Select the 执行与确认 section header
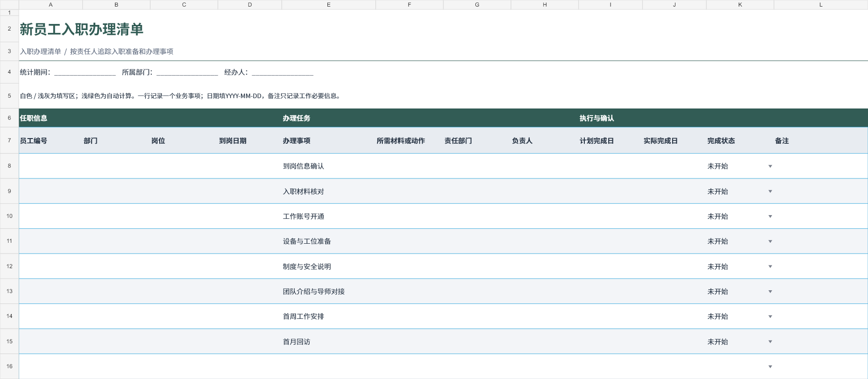This screenshot has height=379, width=868. 723,118
